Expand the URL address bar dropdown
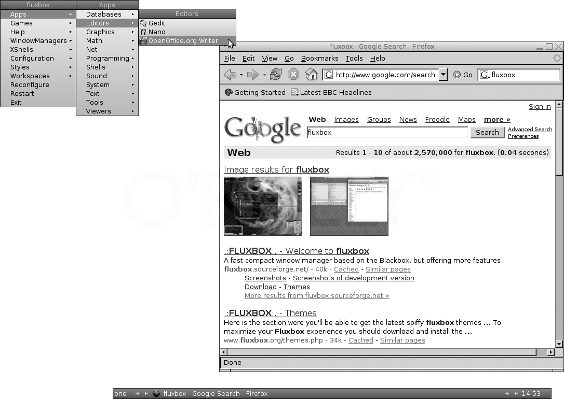 pyautogui.click(x=444, y=74)
